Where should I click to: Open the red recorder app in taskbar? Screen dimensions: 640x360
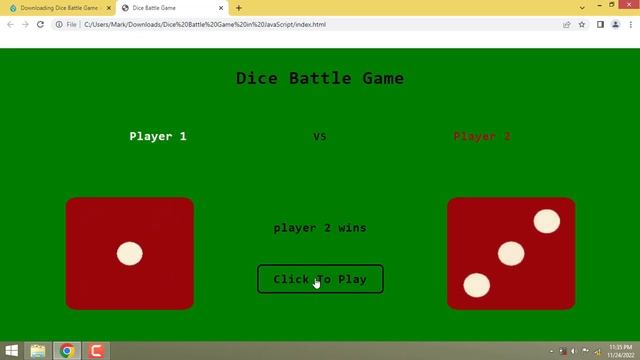click(x=96, y=351)
